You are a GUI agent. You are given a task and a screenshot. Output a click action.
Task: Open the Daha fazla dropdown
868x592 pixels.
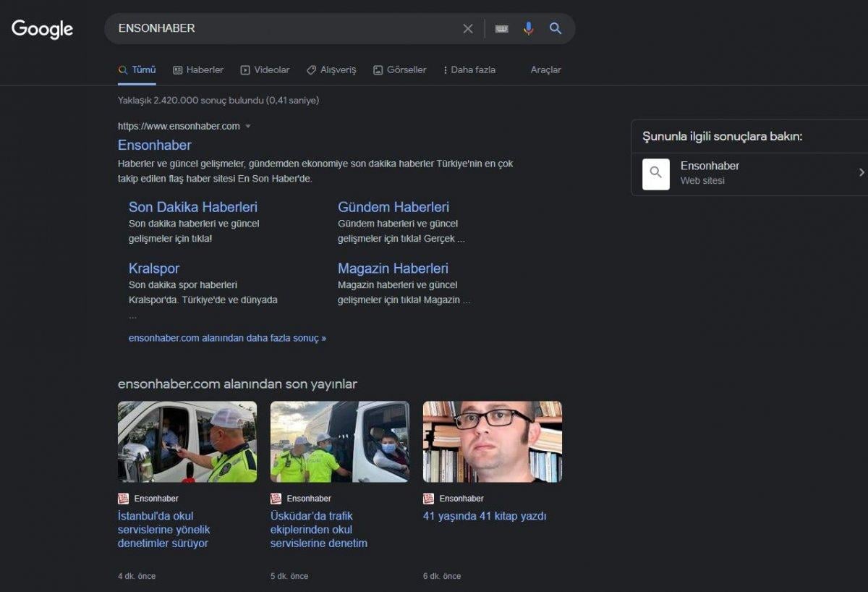pos(469,69)
